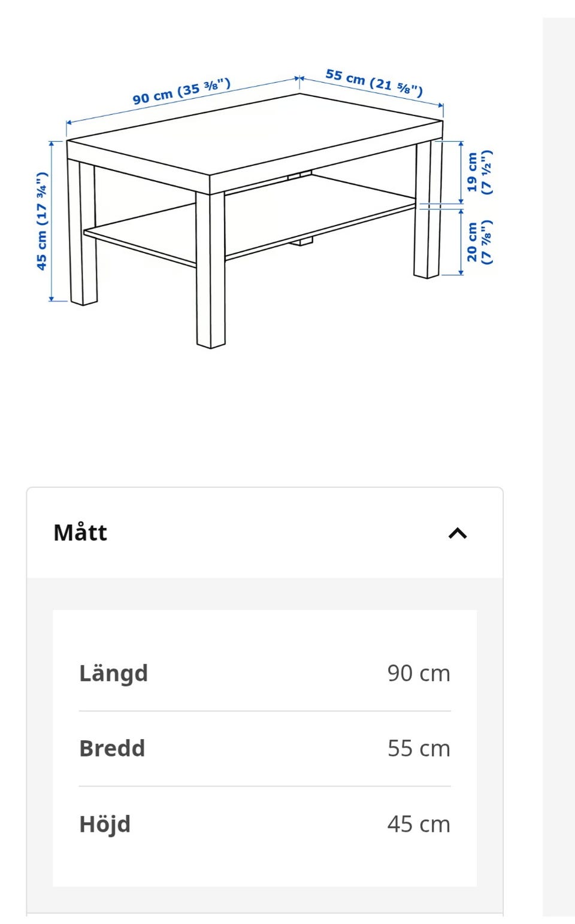Click the 45 cm (17 3/4") height label
The image size is (575, 924).
(x=41, y=221)
